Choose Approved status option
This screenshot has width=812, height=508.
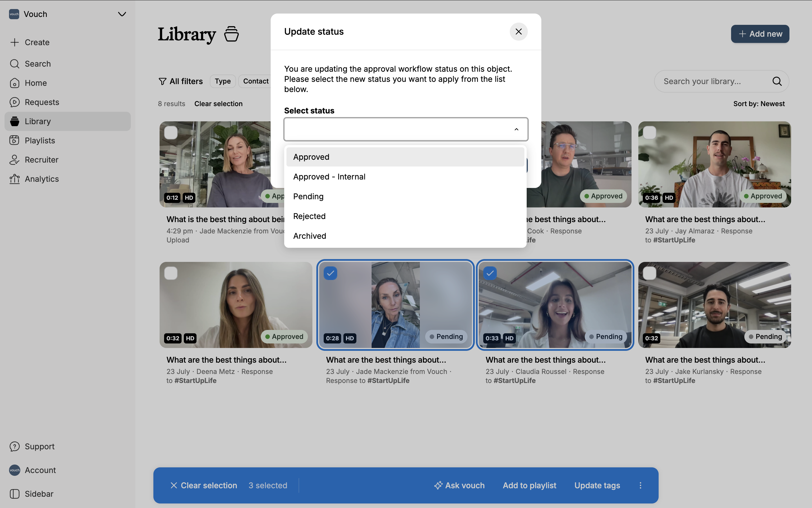pyautogui.click(x=405, y=157)
